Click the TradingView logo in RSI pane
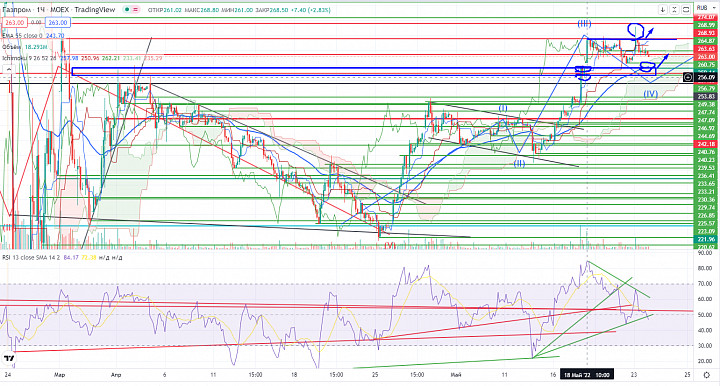Image resolution: width=720 pixels, height=386 pixels. [8, 357]
